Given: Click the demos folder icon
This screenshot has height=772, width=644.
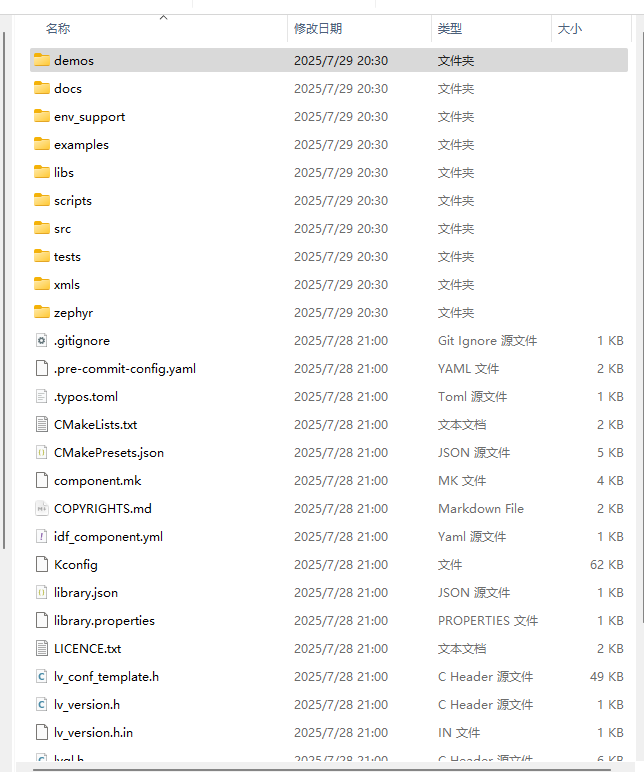Looking at the screenshot, I should (x=41, y=60).
